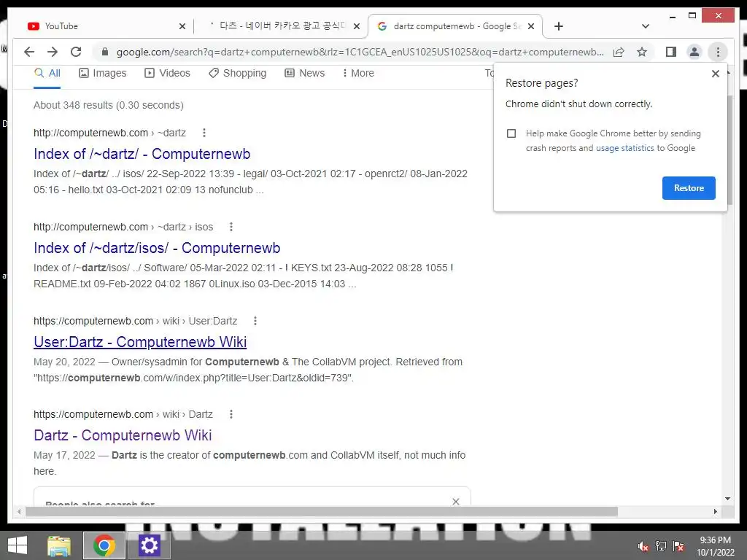Image resolution: width=747 pixels, height=560 pixels.
Task: Go forward in browser history
Action: 53,52
